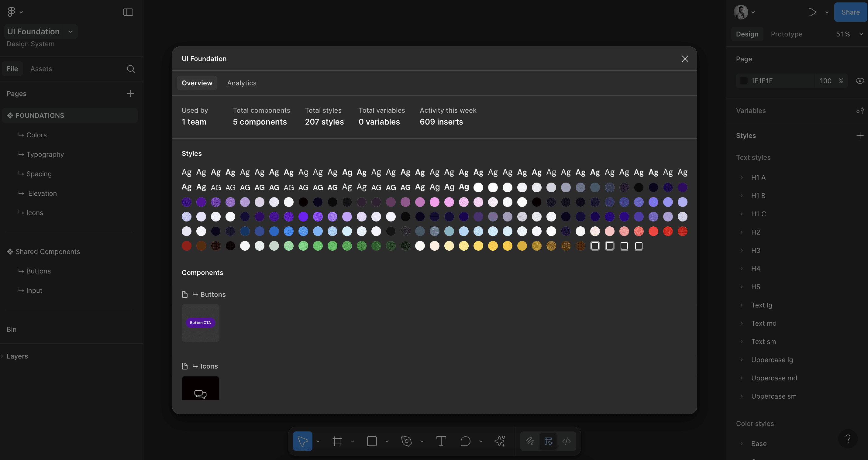This screenshot has width=868, height=460.
Task: Click the Share button
Action: click(x=850, y=12)
